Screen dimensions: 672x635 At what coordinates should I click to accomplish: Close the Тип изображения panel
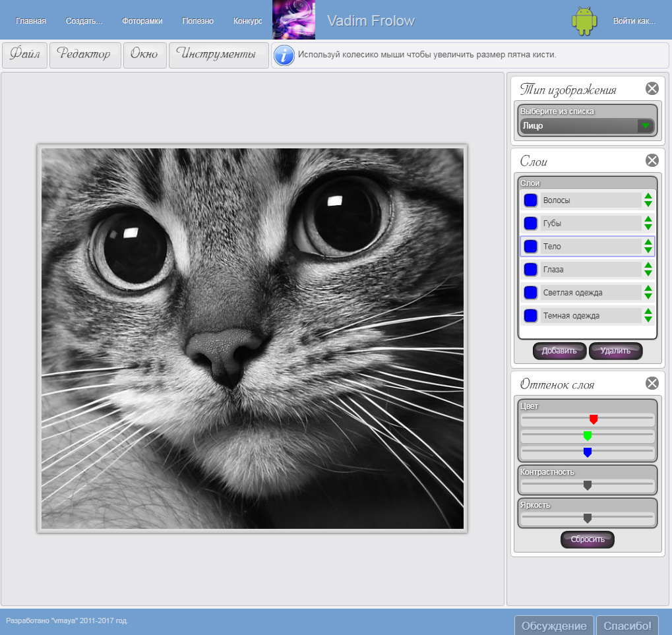click(x=652, y=88)
